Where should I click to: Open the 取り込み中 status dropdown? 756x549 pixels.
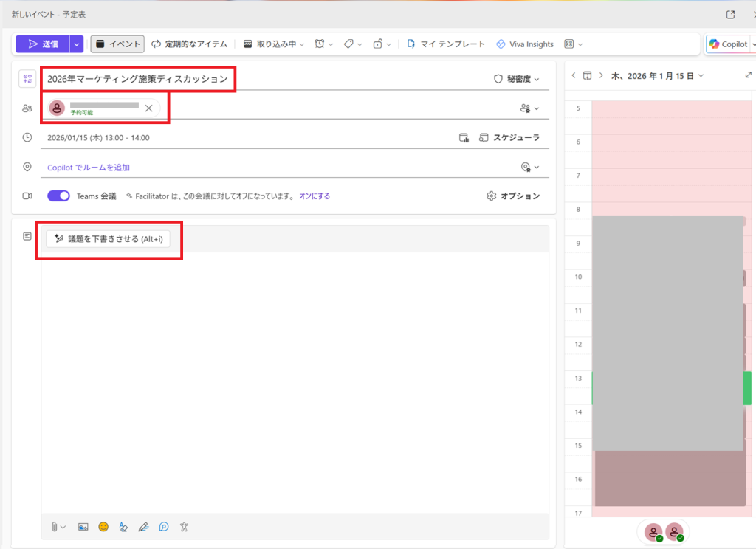click(x=274, y=44)
